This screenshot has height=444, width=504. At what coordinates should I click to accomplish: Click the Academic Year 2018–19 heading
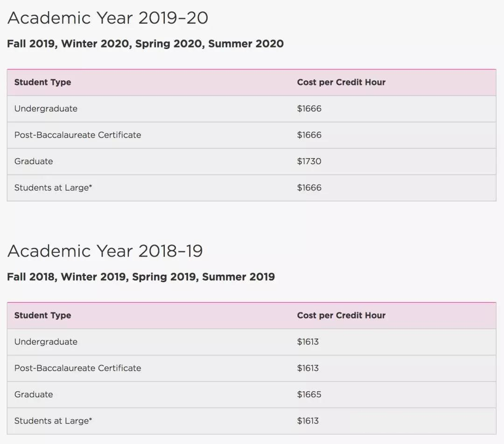coord(105,251)
